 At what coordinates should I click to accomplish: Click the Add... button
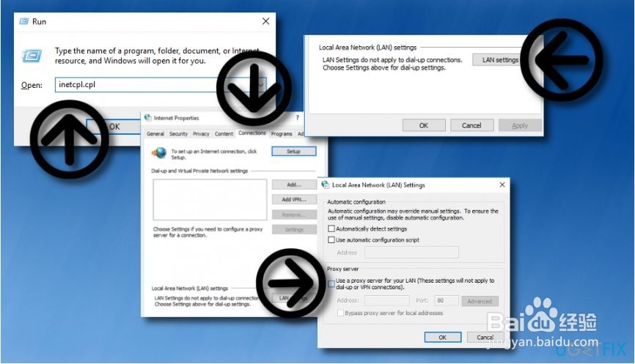coord(294,185)
